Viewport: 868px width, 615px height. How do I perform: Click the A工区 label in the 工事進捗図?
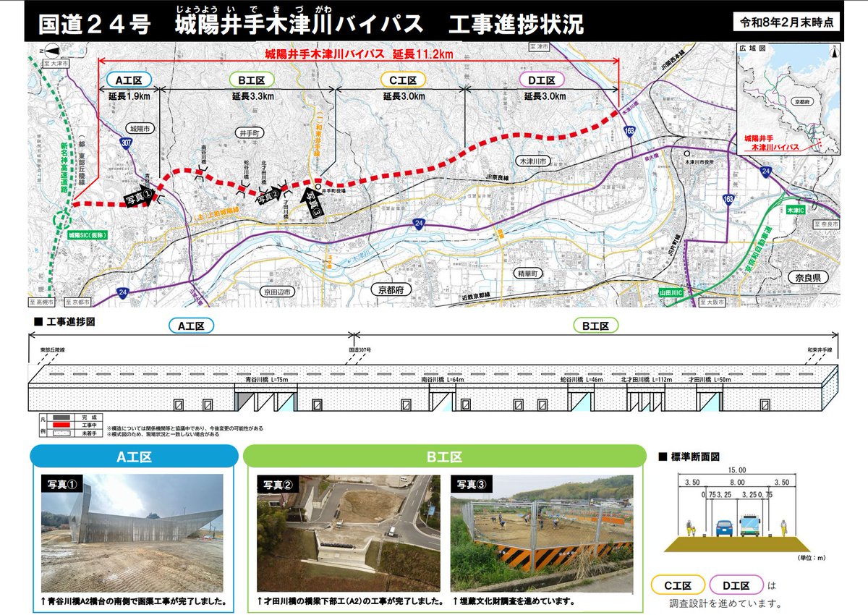192,326
